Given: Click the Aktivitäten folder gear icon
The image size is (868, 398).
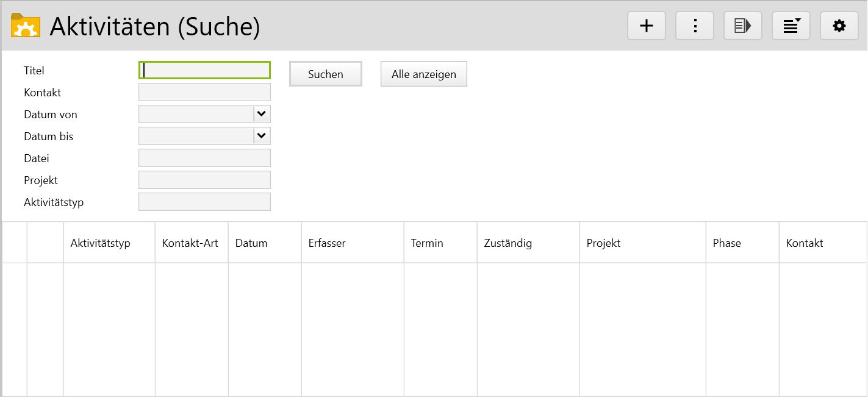Looking at the screenshot, I should click(26, 26).
